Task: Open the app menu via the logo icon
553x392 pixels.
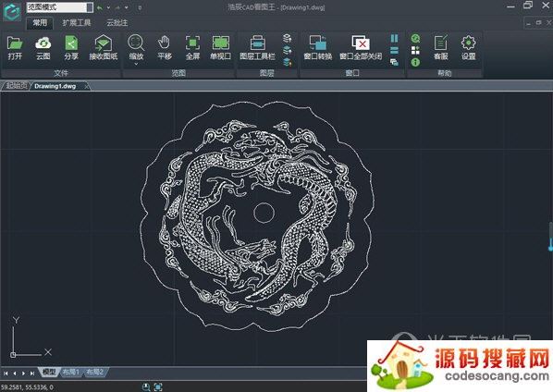Action: point(12,12)
